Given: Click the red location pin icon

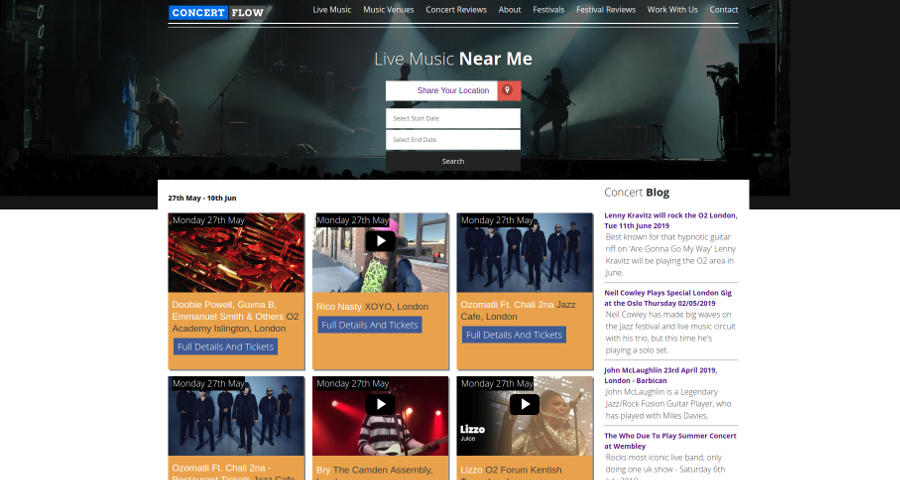Looking at the screenshot, I should coord(509,90).
